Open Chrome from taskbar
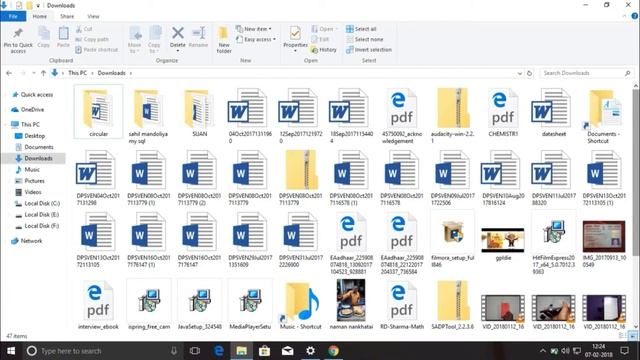The image size is (640, 360). coord(333,351)
